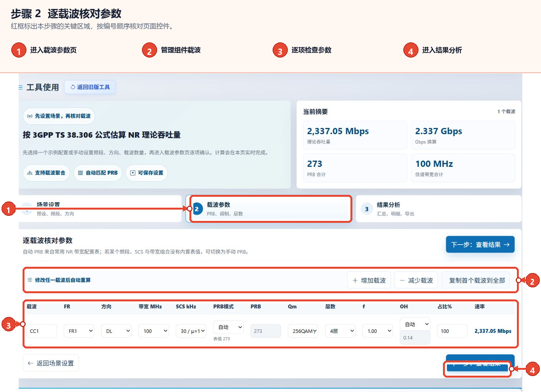Click the 增加载波 button

pos(369,280)
